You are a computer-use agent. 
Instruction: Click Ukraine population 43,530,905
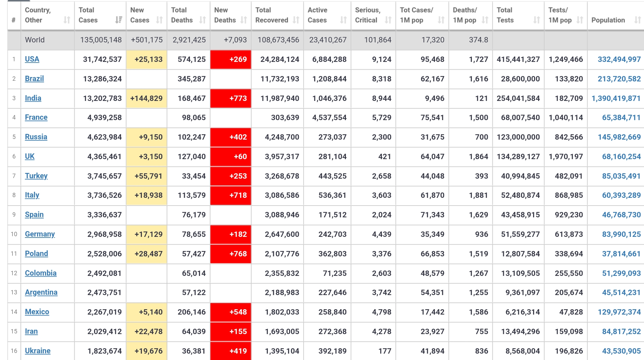(621, 351)
